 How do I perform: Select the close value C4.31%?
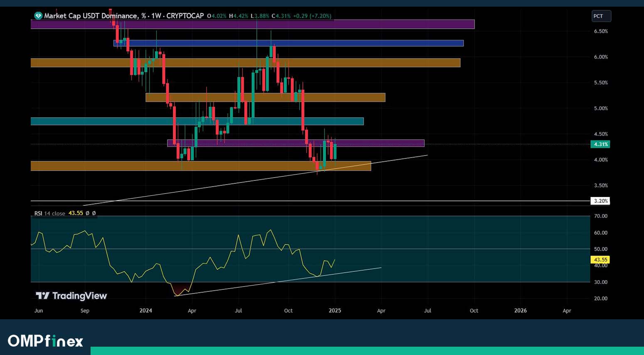(281, 16)
